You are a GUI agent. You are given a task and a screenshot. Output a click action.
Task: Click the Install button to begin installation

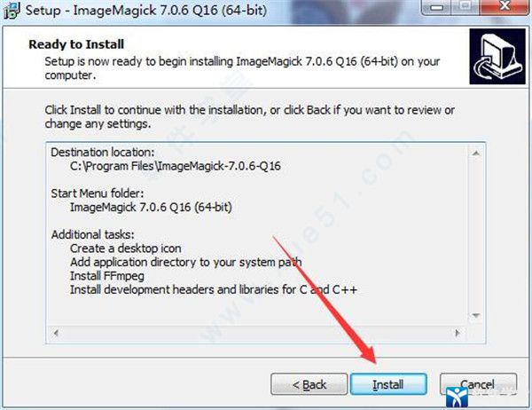[x=388, y=384]
